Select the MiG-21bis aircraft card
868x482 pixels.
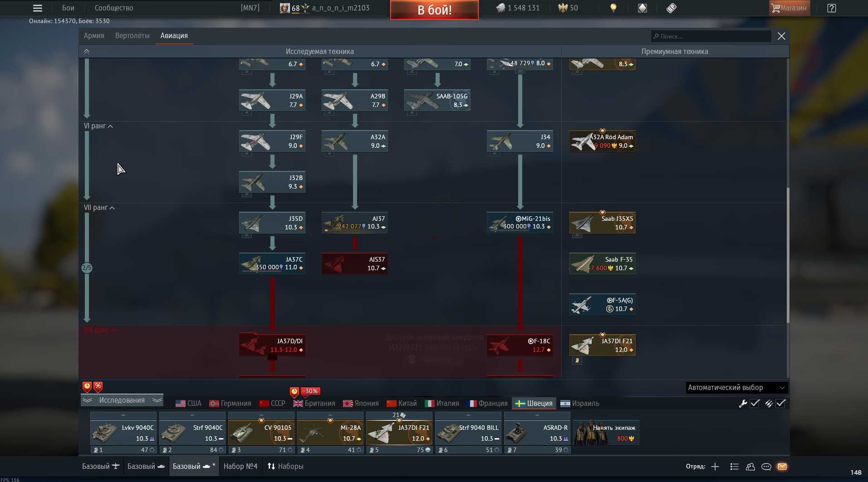(520, 223)
